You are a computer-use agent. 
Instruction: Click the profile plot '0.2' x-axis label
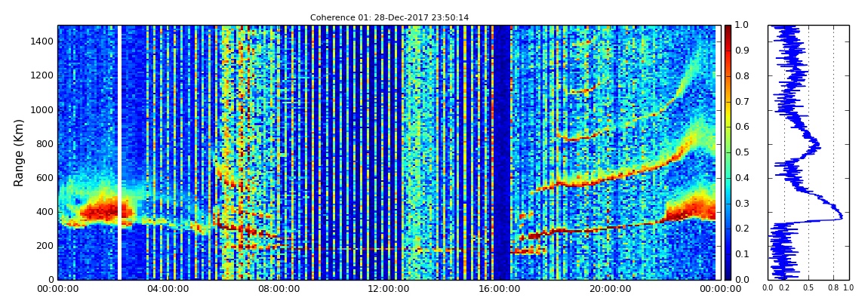785,288
